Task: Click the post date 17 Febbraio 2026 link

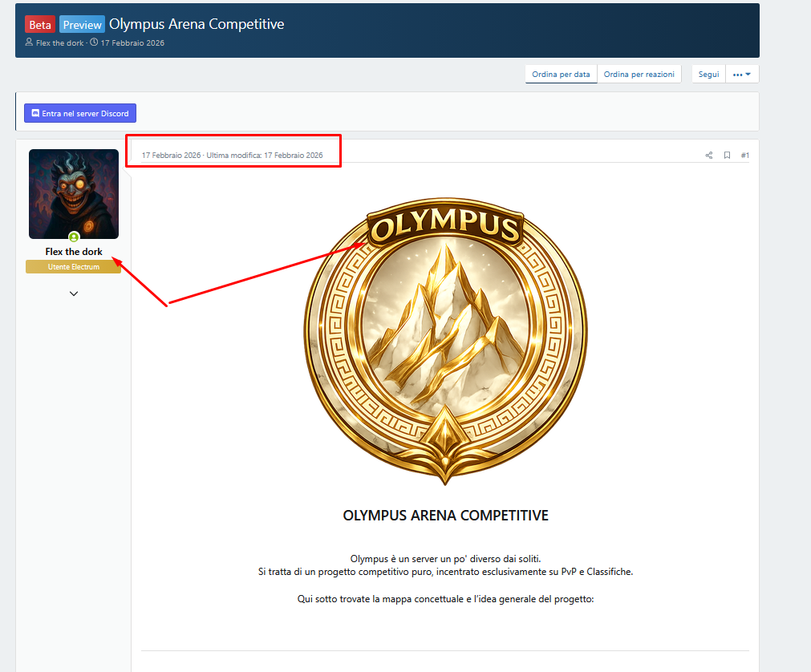Action: (x=171, y=155)
